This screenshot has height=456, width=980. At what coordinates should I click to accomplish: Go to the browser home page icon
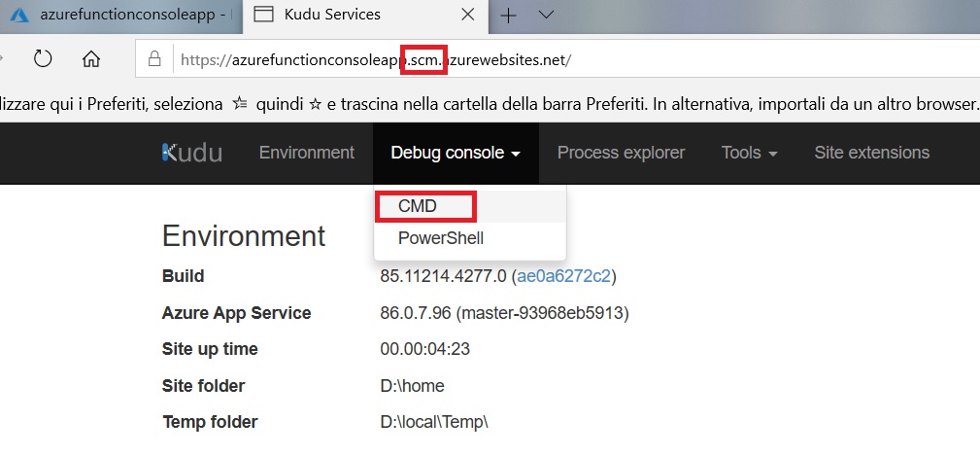click(91, 58)
